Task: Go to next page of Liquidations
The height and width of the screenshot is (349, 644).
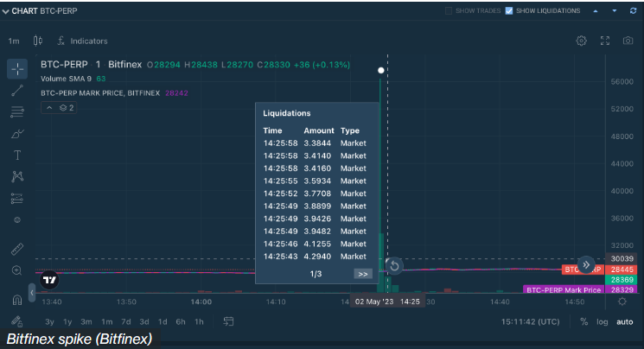Action: (x=363, y=274)
